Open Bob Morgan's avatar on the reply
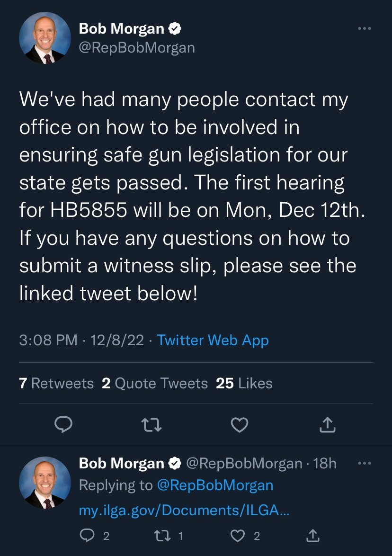The width and height of the screenshot is (392, 556). coord(45,483)
